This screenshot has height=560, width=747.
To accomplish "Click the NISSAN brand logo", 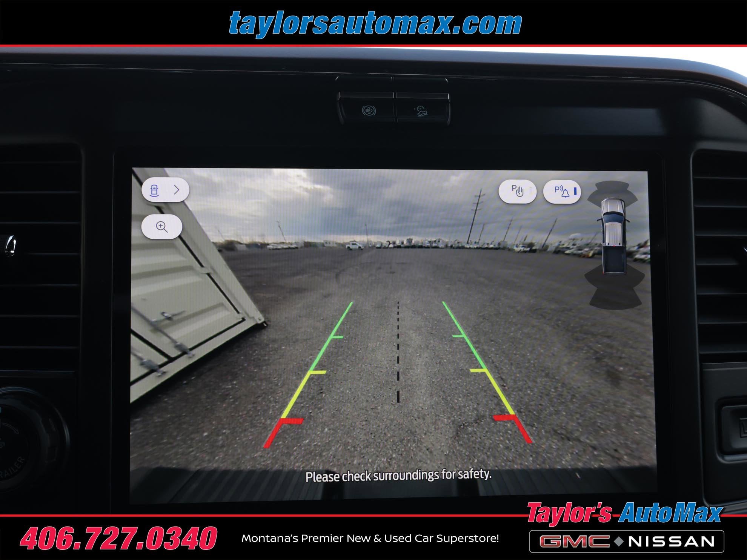I will tap(672, 542).
